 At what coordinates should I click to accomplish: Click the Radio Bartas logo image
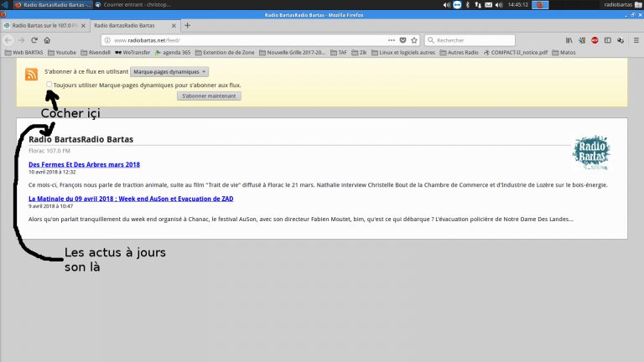coord(591,153)
